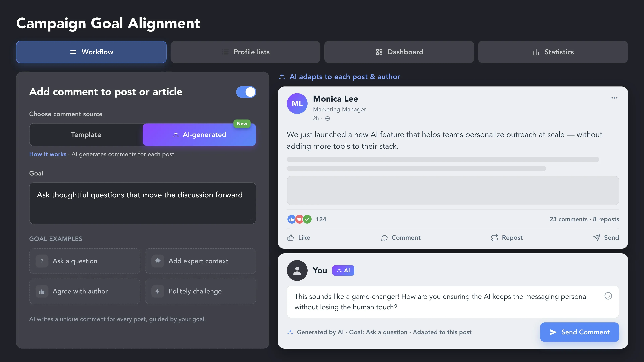Click the three-dot menu on Monica Lee's post
644x362 pixels.
pyautogui.click(x=614, y=98)
